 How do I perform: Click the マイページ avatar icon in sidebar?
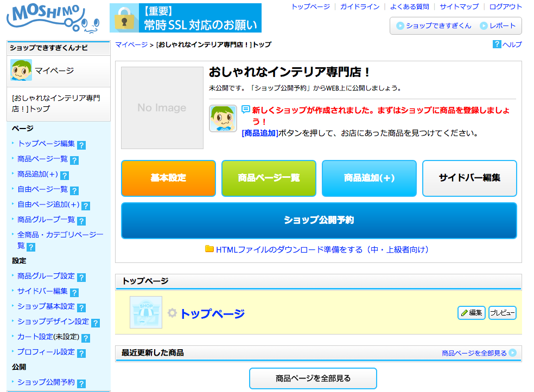point(21,70)
